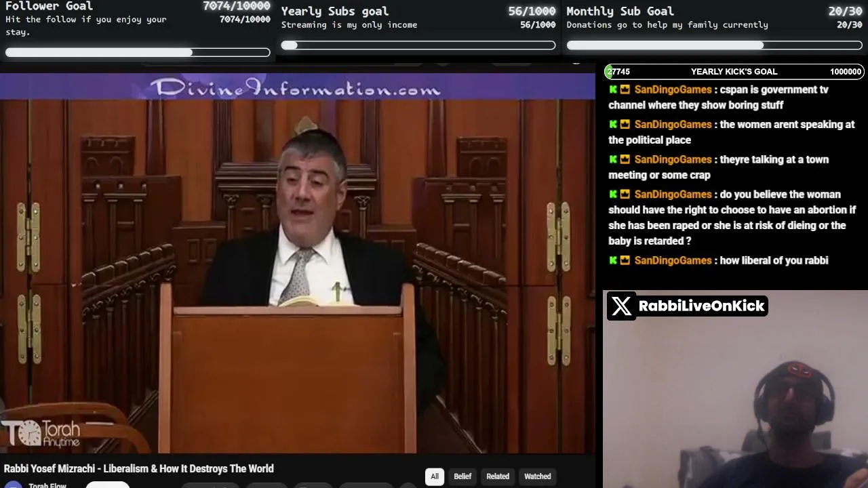The image size is (868, 488).
Task: Switch to the Watched filter chip
Action: point(538,476)
